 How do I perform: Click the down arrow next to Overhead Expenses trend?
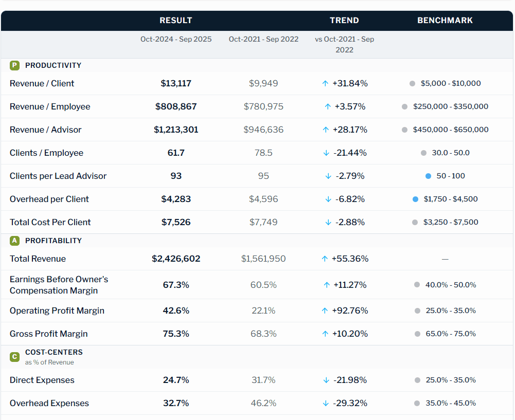click(326, 403)
